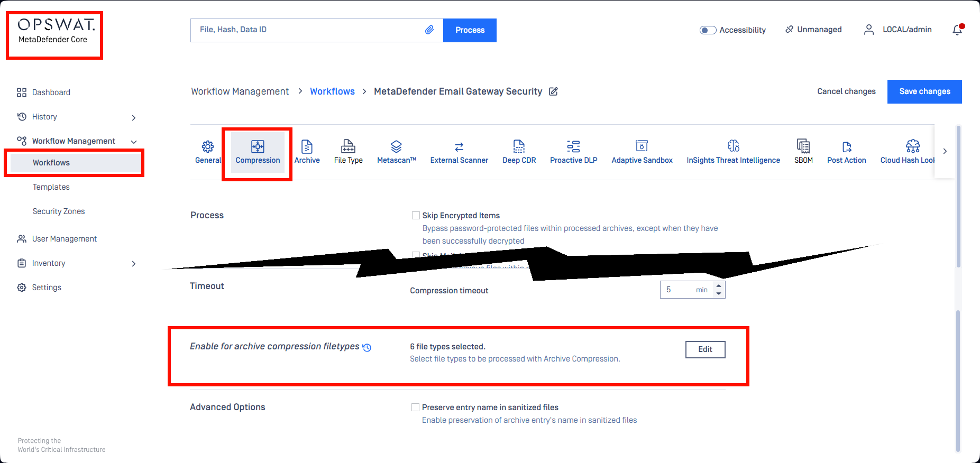Open the Adaptive Sandbox tab
Viewport: 980px width, 463px height.
coord(642,152)
